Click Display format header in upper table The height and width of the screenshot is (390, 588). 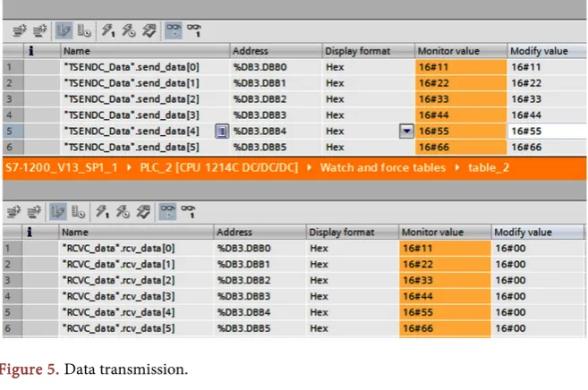tap(368, 51)
